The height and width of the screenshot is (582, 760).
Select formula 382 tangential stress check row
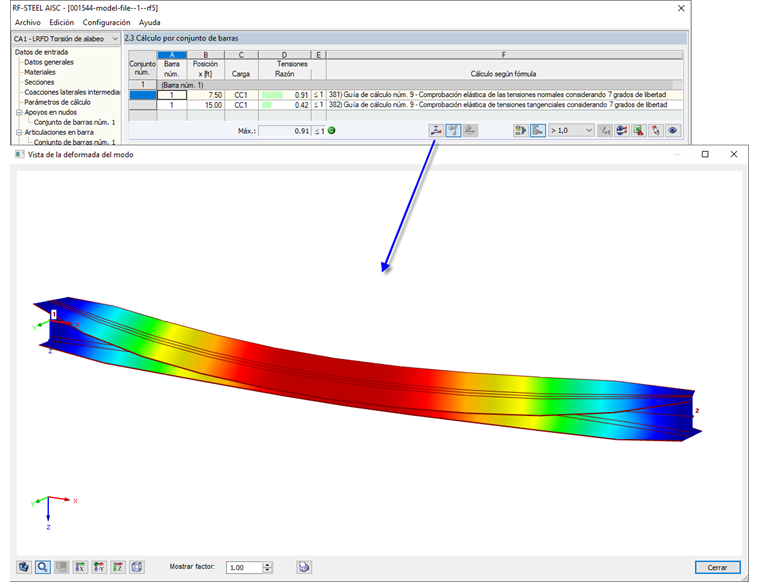click(x=504, y=105)
